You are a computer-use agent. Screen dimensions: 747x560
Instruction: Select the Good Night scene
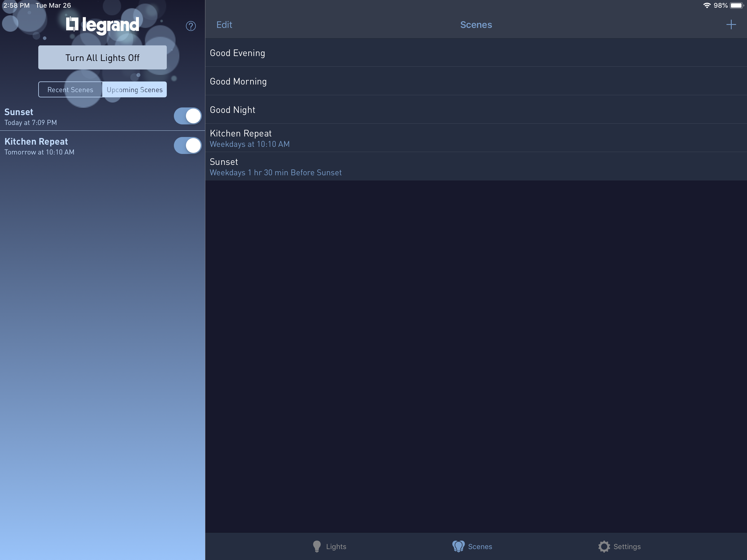click(x=476, y=109)
